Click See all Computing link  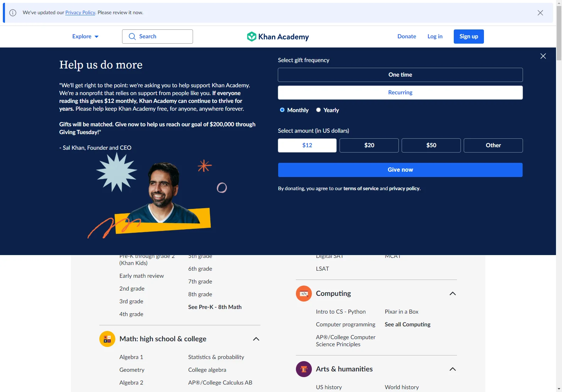[408, 325]
